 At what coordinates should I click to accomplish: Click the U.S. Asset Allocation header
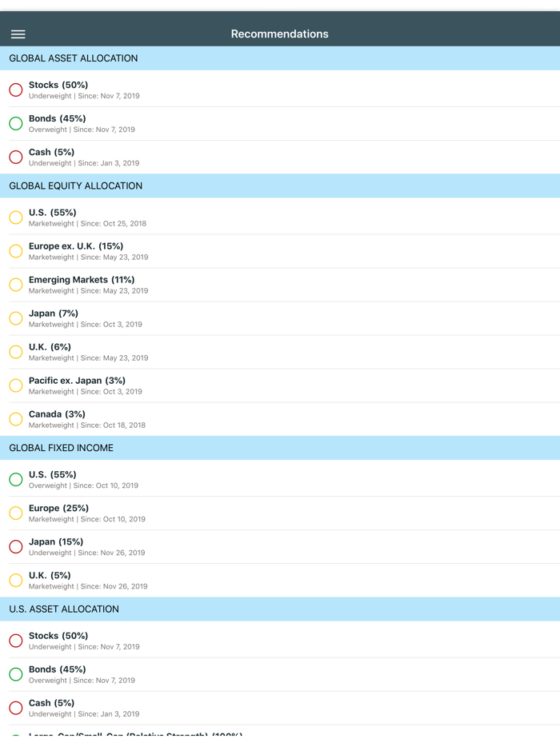point(280,609)
